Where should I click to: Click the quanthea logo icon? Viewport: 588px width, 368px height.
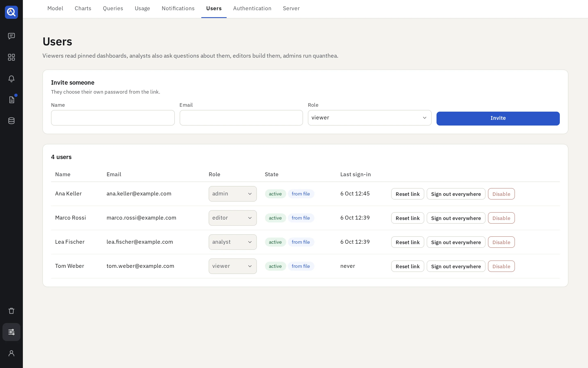pos(11,12)
